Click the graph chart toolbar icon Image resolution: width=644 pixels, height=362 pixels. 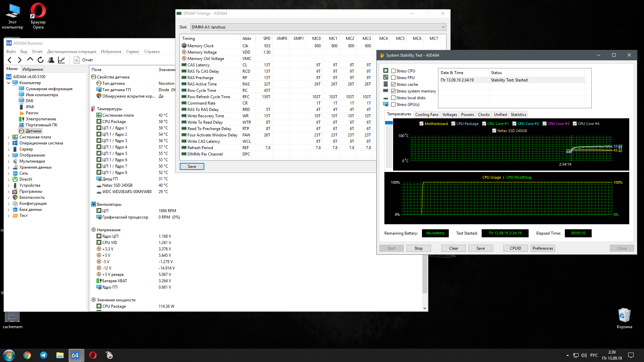[x=61, y=60]
